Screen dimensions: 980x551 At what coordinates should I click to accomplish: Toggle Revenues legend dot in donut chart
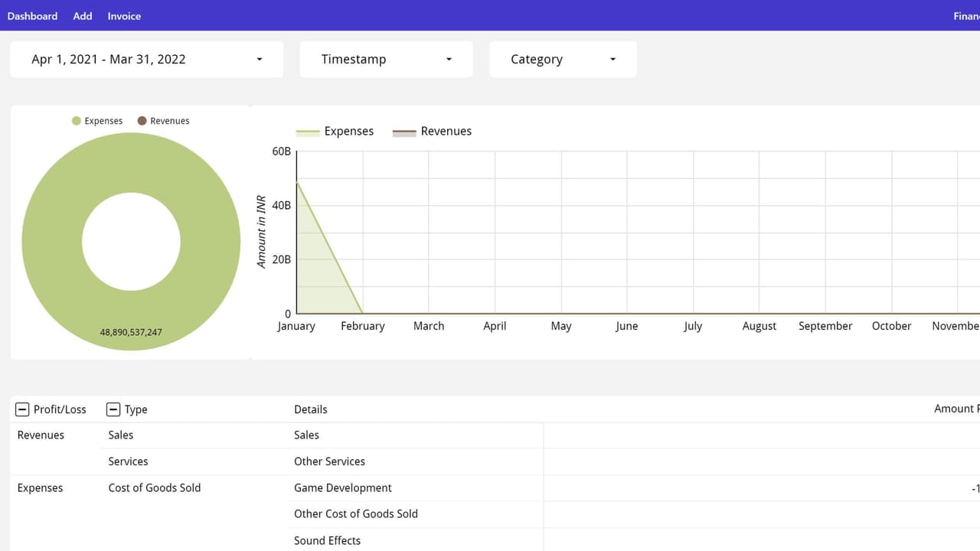pos(142,121)
